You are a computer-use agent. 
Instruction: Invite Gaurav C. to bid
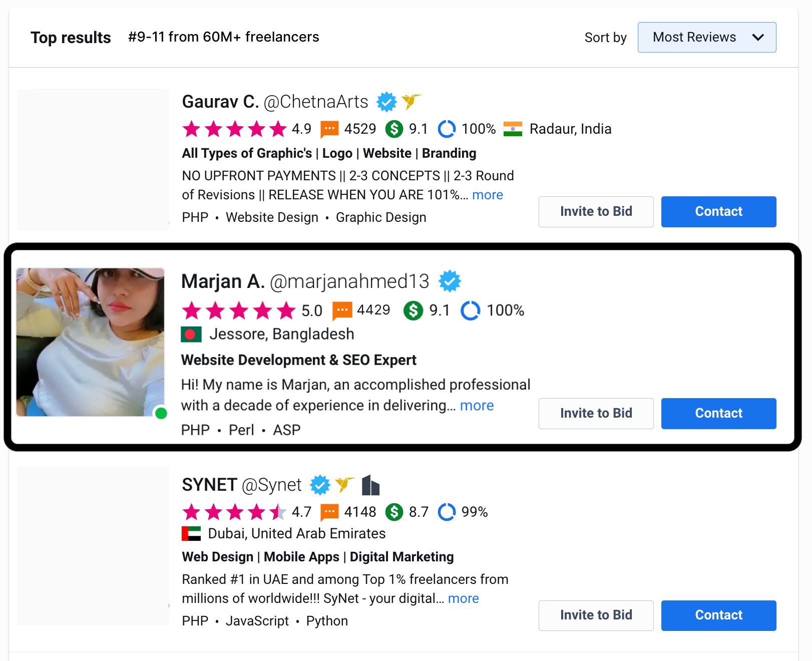point(596,211)
